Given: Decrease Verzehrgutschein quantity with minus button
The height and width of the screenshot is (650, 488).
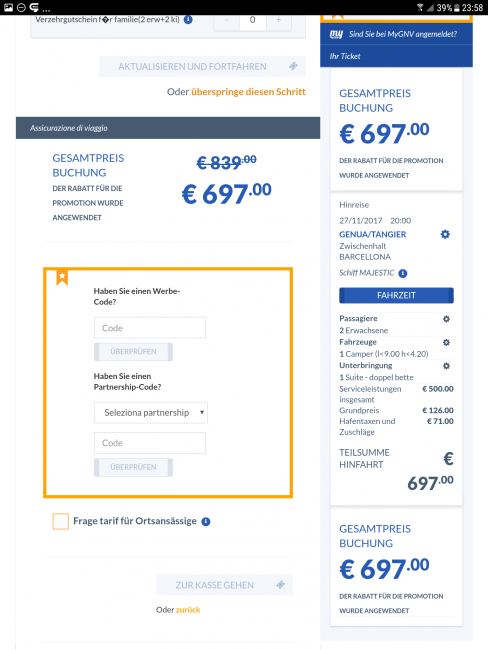Looking at the screenshot, I should tap(226, 20).
